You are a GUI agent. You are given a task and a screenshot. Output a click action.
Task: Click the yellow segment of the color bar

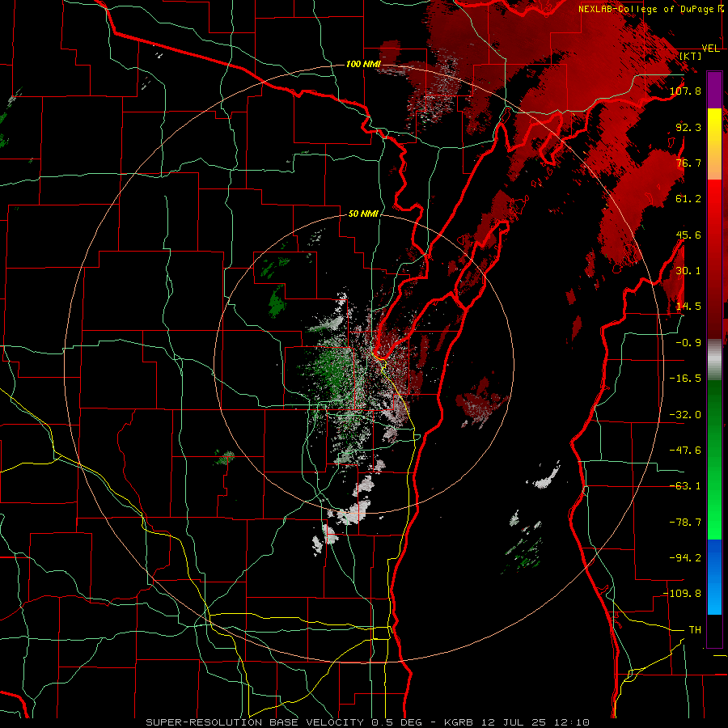pos(714,144)
